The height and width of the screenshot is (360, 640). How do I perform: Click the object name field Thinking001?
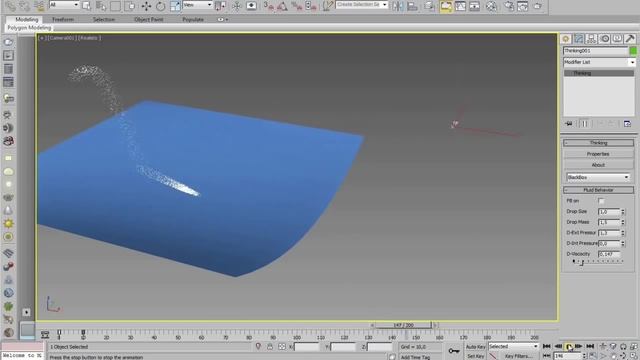pos(596,51)
